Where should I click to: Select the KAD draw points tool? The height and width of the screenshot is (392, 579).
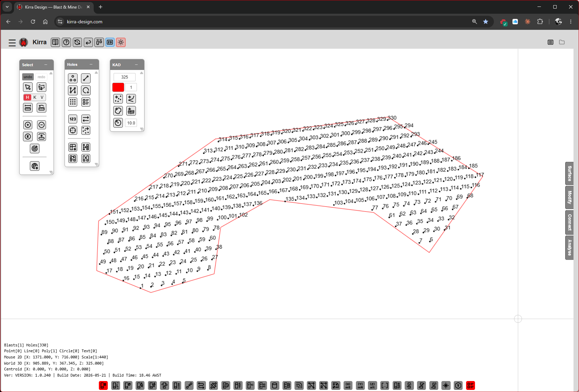coord(118,99)
